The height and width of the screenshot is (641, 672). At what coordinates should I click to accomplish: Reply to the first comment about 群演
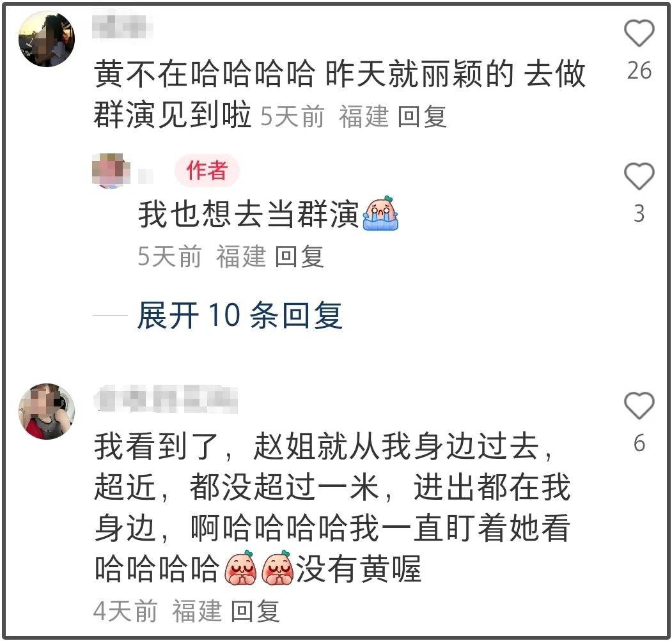[422, 116]
